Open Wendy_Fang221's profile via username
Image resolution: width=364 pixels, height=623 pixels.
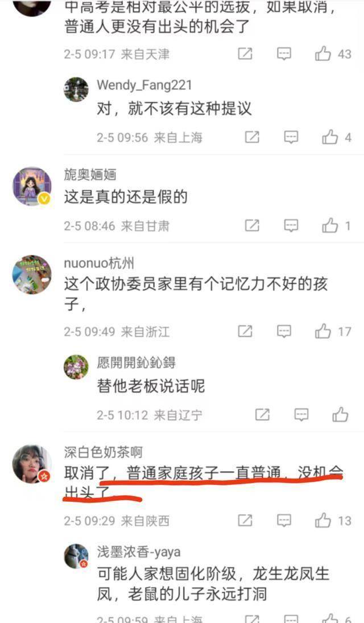click(x=144, y=85)
